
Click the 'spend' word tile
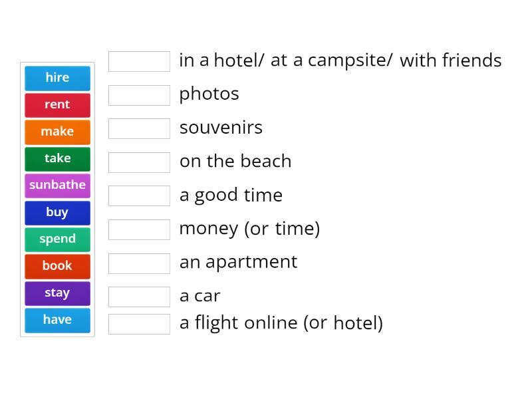(57, 239)
